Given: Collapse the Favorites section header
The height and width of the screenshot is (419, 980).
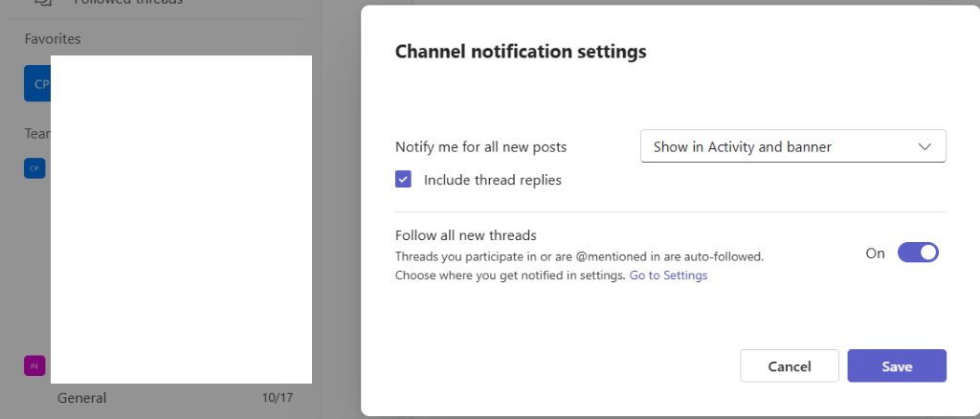Looking at the screenshot, I should click(53, 39).
